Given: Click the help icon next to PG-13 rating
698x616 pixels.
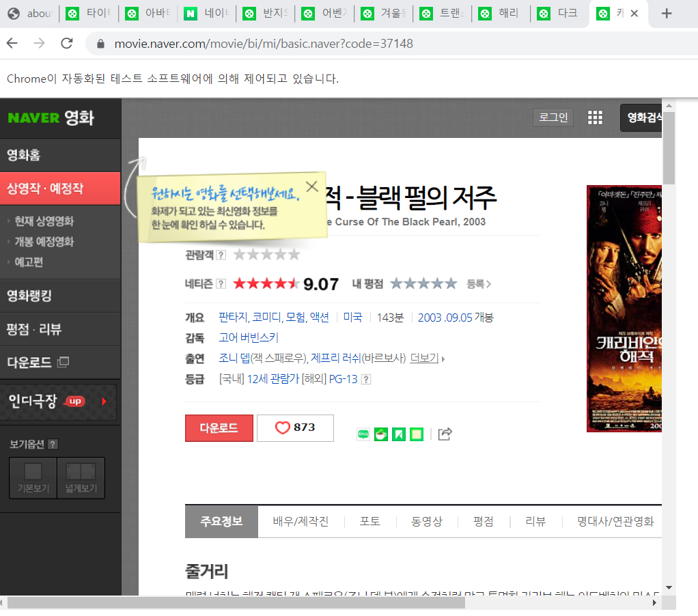Looking at the screenshot, I should coord(366,379).
